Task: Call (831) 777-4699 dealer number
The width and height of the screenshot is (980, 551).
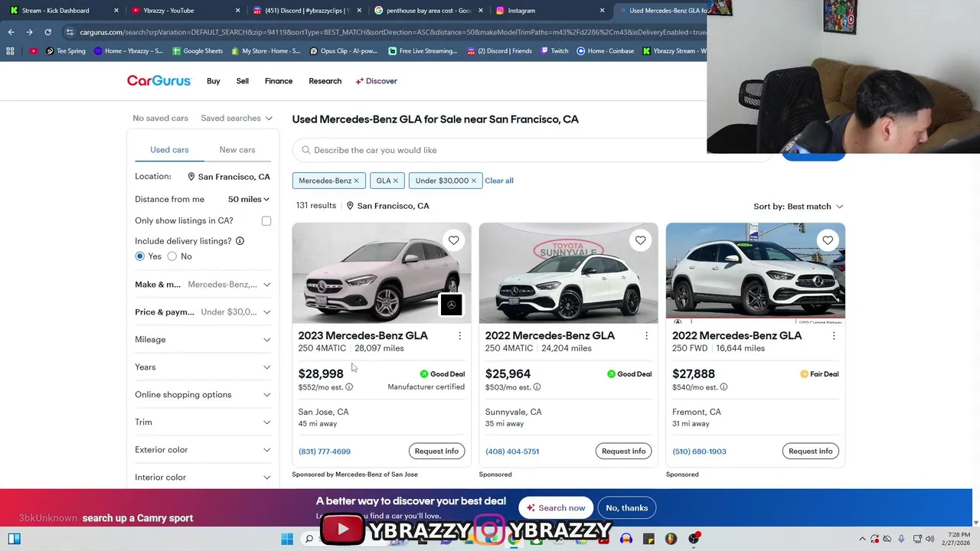Action: (325, 452)
